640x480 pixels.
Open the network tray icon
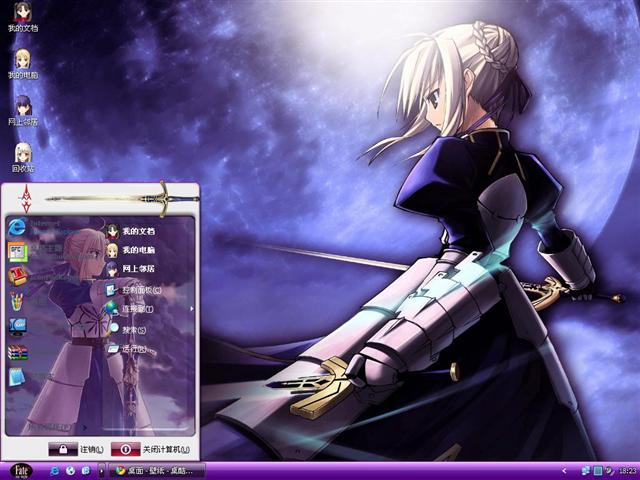[586, 471]
